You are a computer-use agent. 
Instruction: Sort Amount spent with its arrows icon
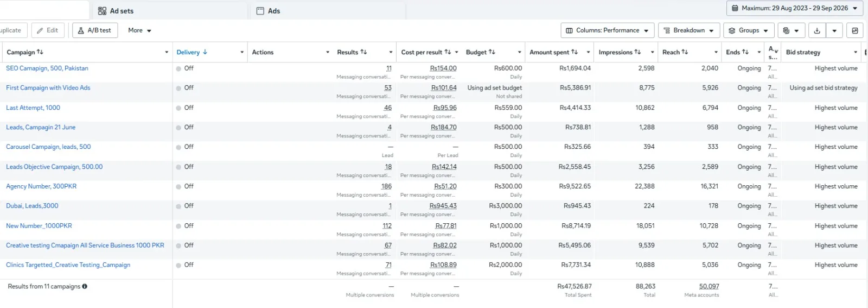pyautogui.click(x=575, y=52)
